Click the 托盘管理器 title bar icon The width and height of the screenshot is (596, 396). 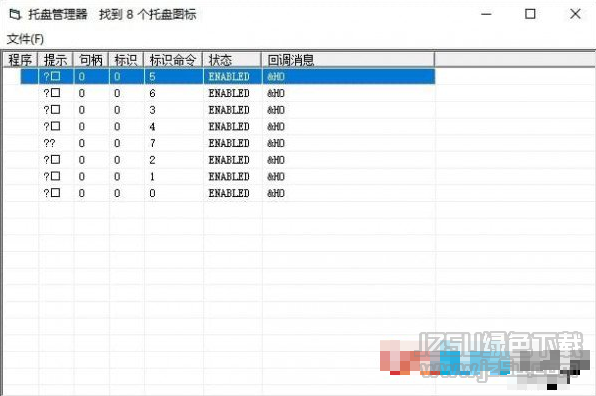15,14
